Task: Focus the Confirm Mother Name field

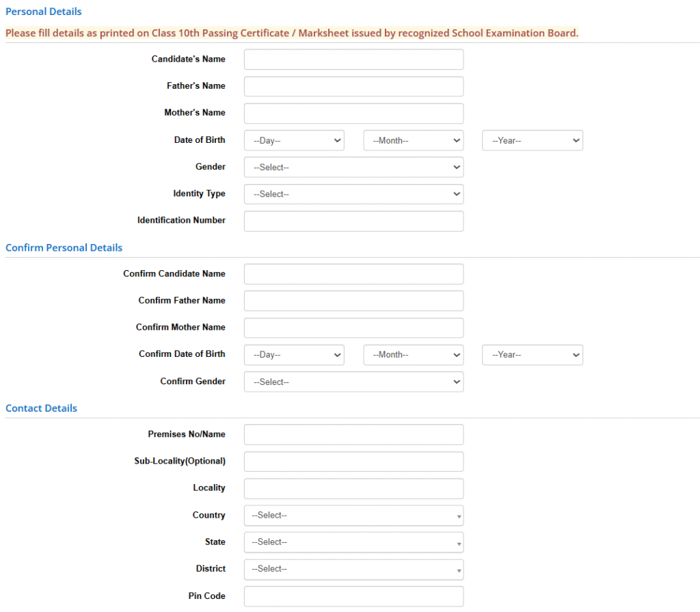Action: (353, 328)
